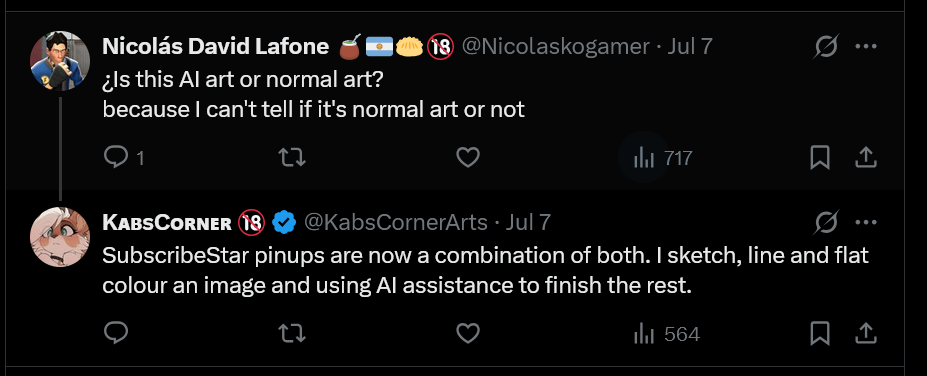Like the '¿Is this AI art' tweet
Screen dimensions: 927x376
pos(468,157)
